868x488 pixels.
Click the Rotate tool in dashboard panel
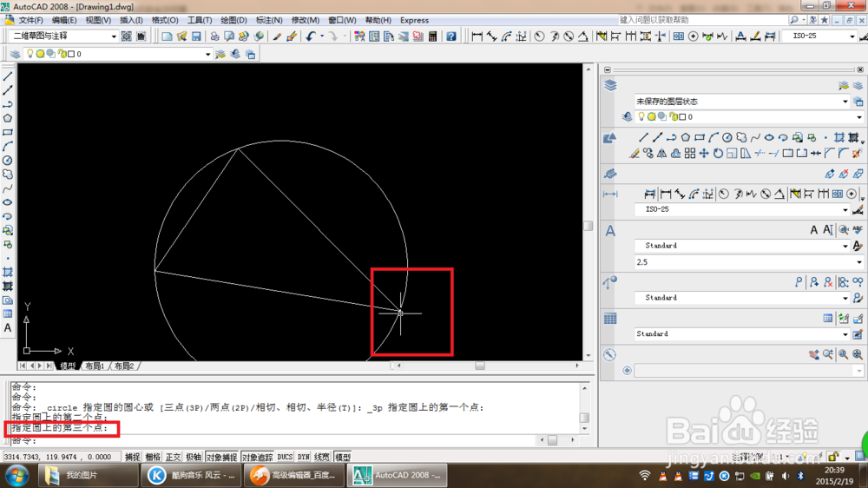(718, 154)
